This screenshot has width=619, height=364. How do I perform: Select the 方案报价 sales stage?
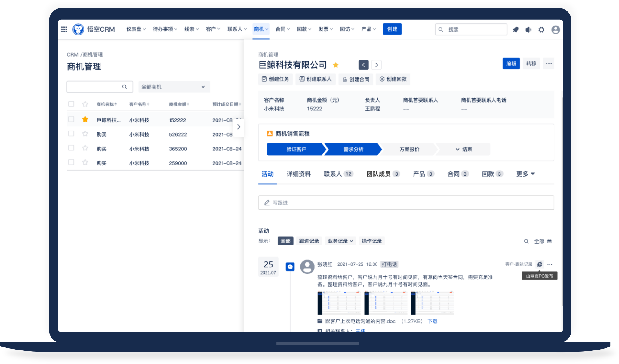[409, 149]
